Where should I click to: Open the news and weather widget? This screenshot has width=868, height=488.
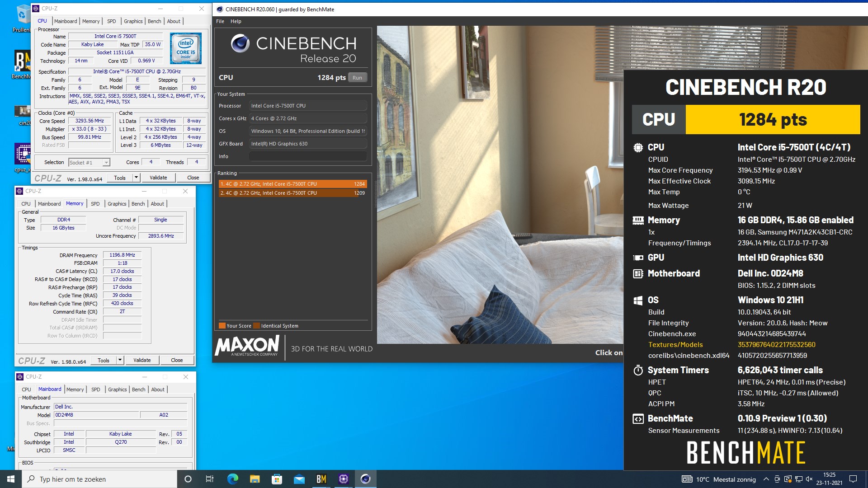point(719,479)
